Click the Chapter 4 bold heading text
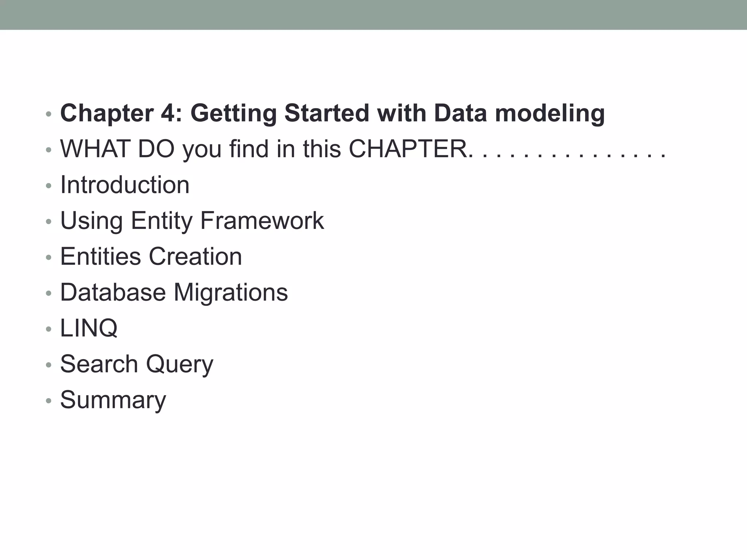The width and height of the screenshot is (747, 560). coord(332,113)
